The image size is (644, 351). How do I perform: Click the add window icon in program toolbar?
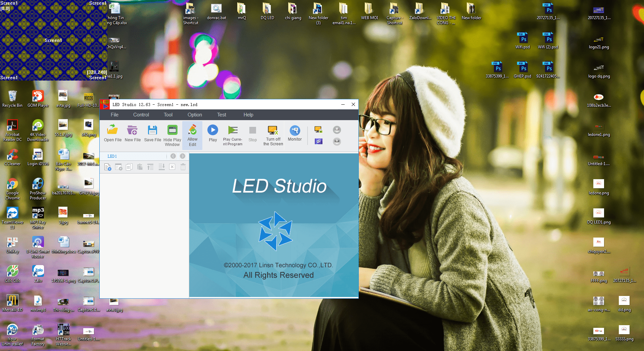point(118,167)
